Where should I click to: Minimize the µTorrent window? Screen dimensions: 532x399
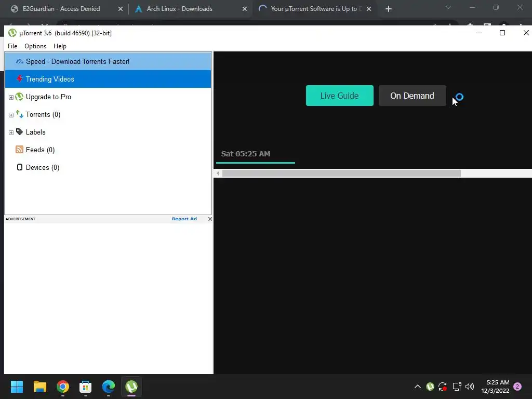coord(479,33)
